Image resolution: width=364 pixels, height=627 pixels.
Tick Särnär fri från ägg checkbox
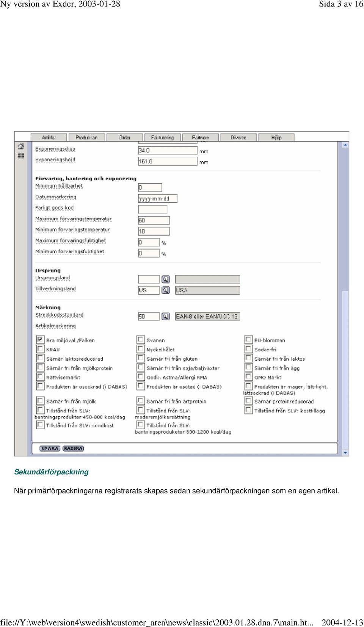pos(248,367)
